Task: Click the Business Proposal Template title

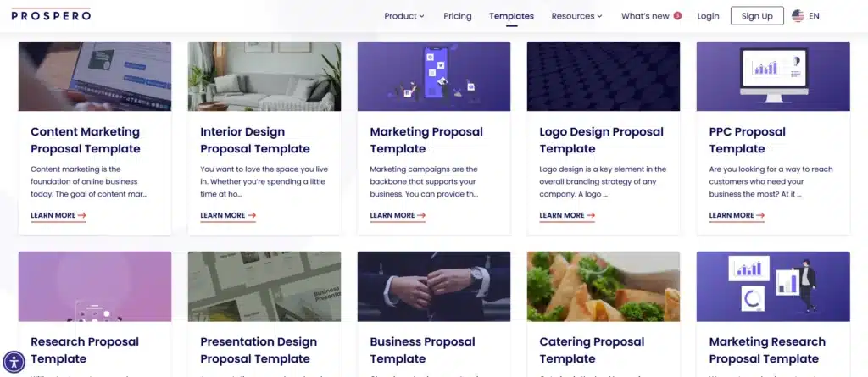Action: 422,351
